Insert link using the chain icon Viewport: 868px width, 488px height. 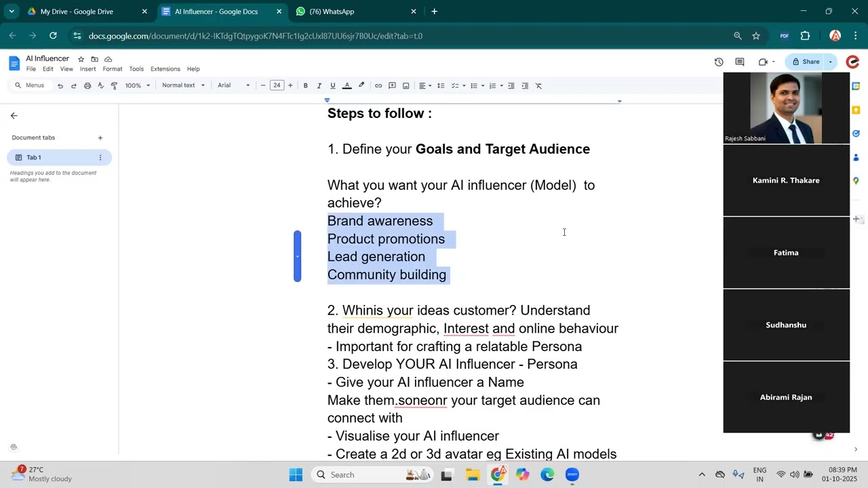[x=378, y=85]
